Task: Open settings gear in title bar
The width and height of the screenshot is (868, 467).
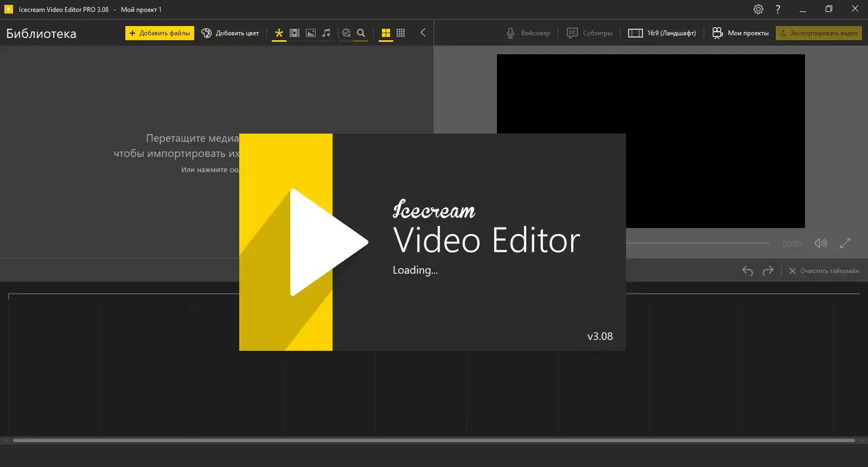Action: click(758, 9)
